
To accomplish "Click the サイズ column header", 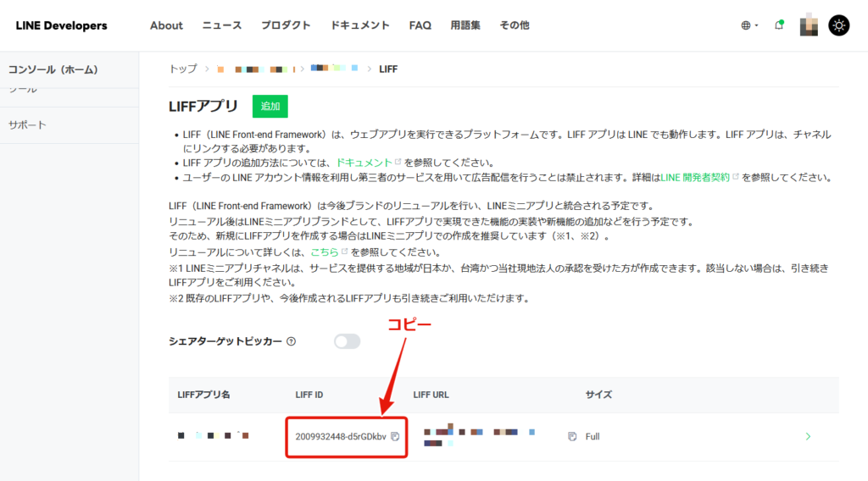I will coord(599,395).
